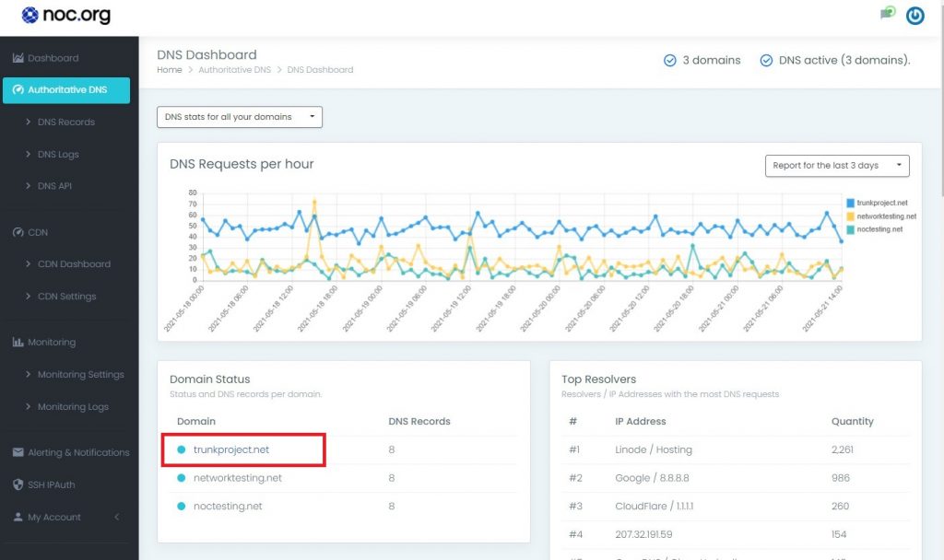
Task: Click the My Account person icon
Action: [x=18, y=517]
